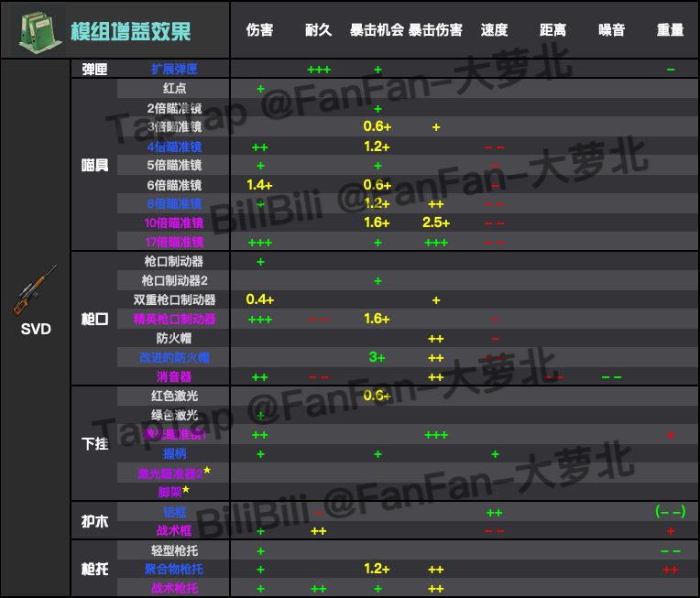Select the 10倍瞄准镜 row name

click(174, 223)
